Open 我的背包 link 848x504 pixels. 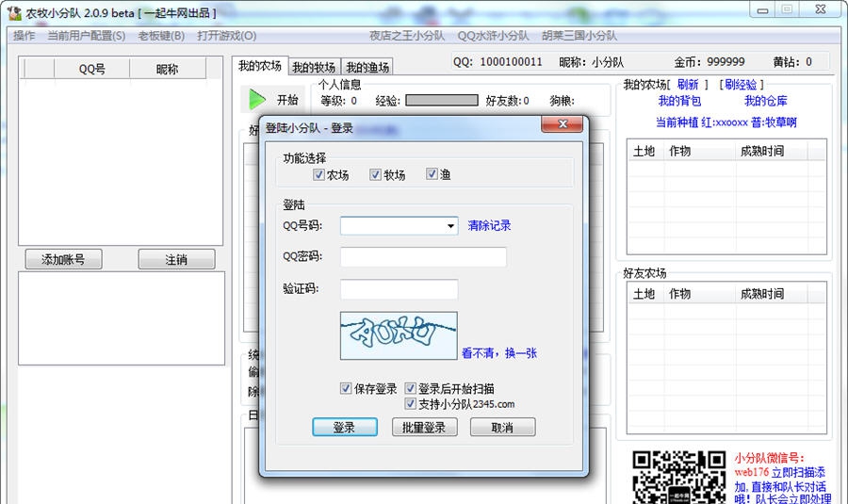(679, 101)
